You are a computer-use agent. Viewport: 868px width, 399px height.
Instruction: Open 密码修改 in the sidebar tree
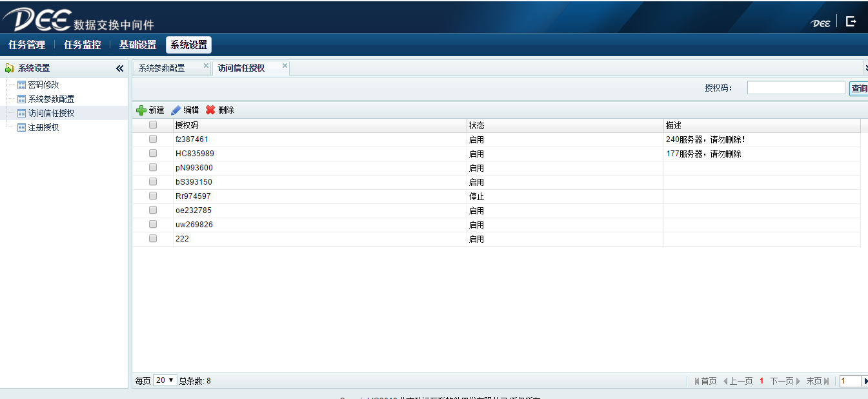[44, 85]
